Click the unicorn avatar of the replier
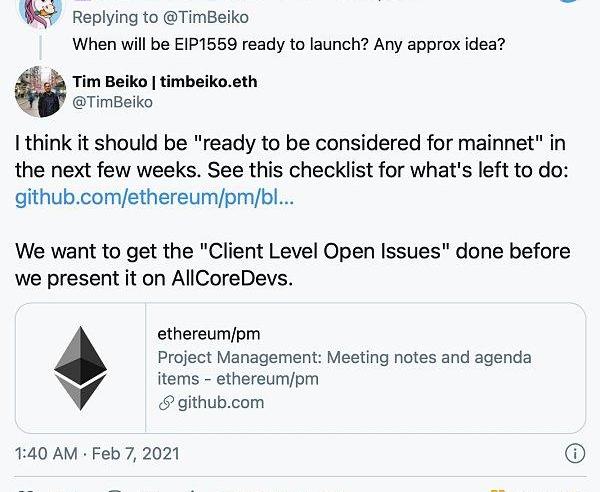 click(x=41, y=11)
